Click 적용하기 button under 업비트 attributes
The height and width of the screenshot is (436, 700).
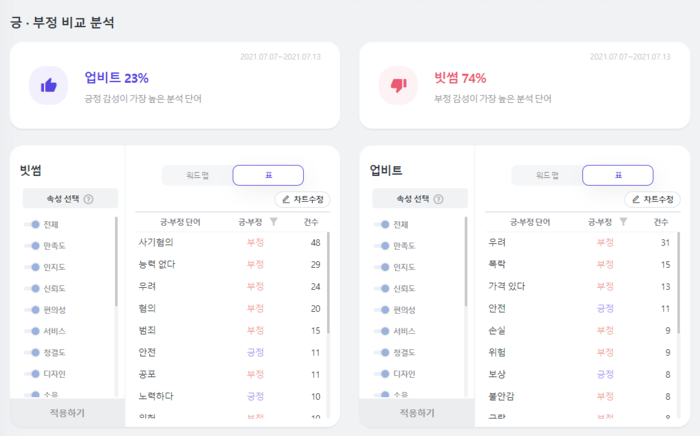pyautogui.click(x=417, y=413)
